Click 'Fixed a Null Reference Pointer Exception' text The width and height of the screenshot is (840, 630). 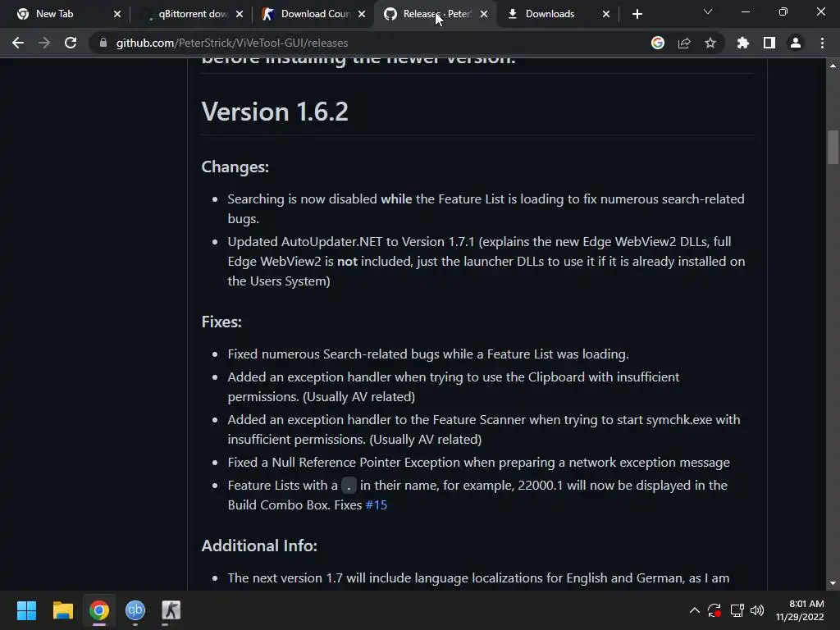click(x=478, y=463)
